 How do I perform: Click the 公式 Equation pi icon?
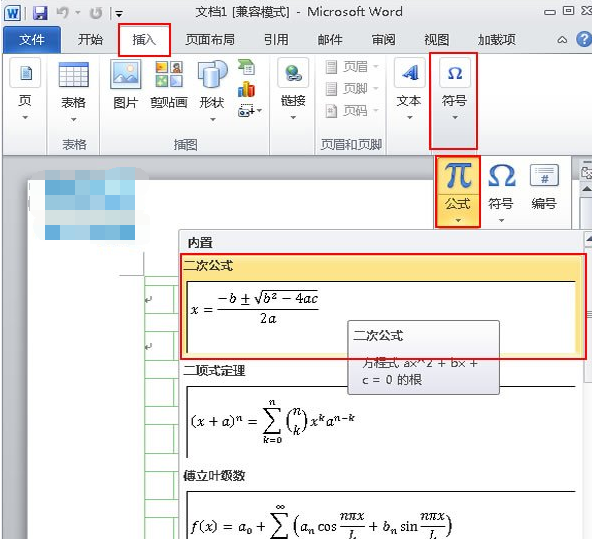458,176
